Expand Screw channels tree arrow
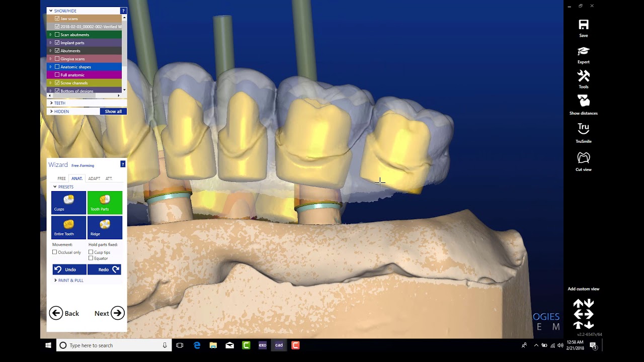Screen dimensions: 644x362 (50, 83)
